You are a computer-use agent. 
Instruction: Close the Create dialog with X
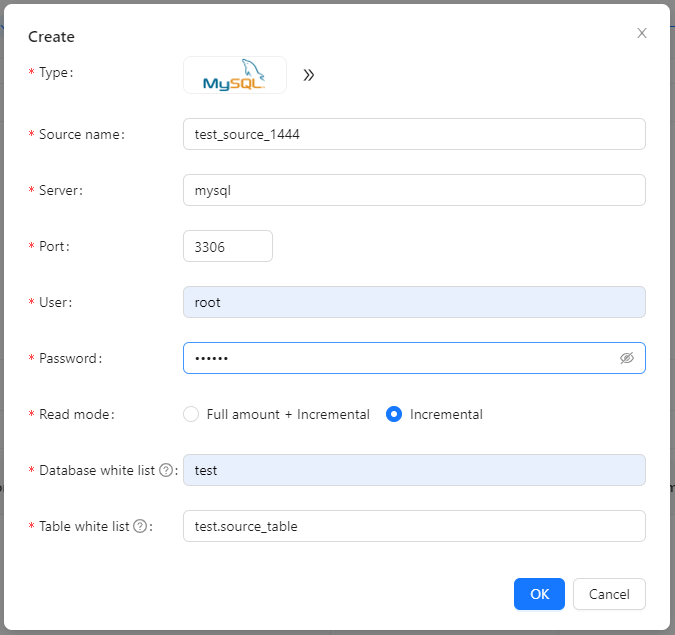[x=642, y=33]
